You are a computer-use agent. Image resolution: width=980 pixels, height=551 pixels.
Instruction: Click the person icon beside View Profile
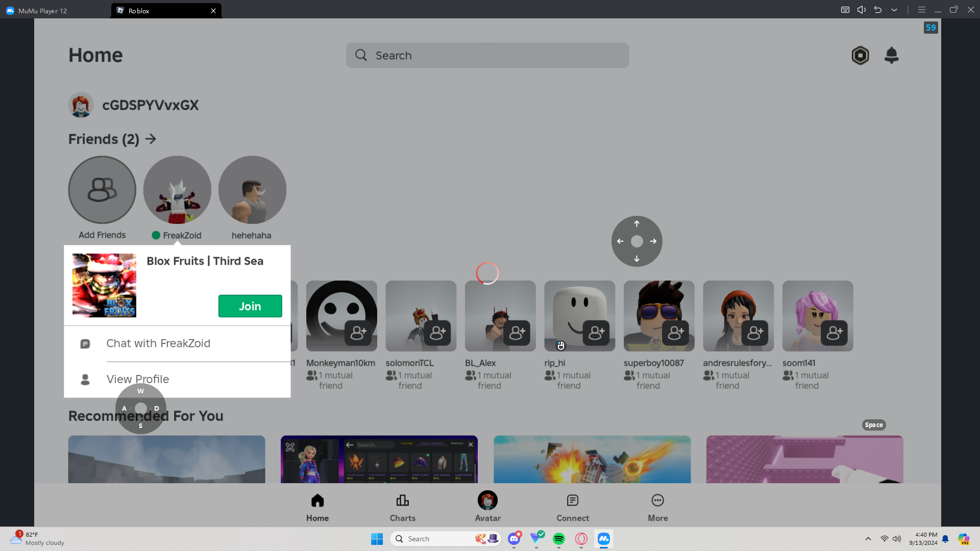85,380
